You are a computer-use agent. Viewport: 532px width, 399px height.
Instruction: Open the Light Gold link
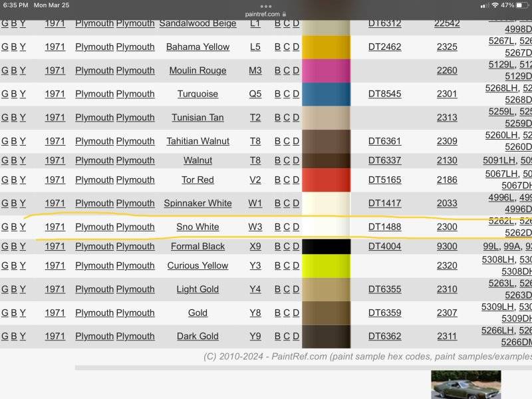(198, 289)
